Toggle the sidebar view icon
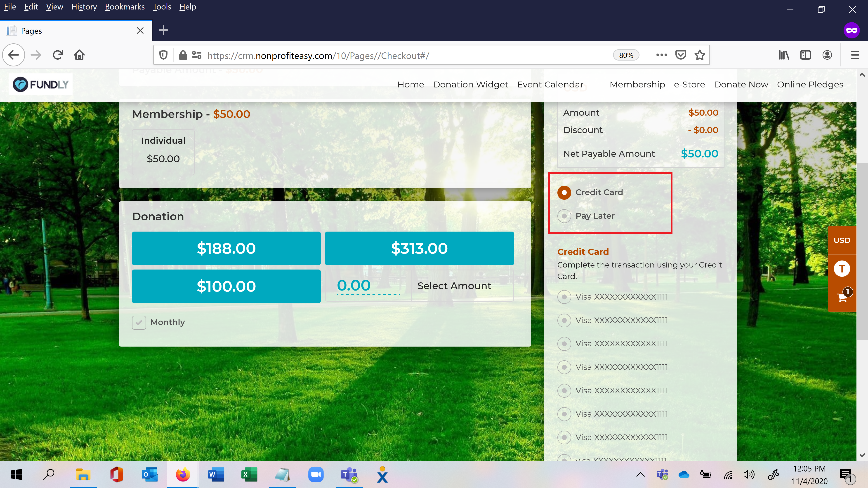The height and width of the screenshot is (488, 868). (x=805, y=55)
